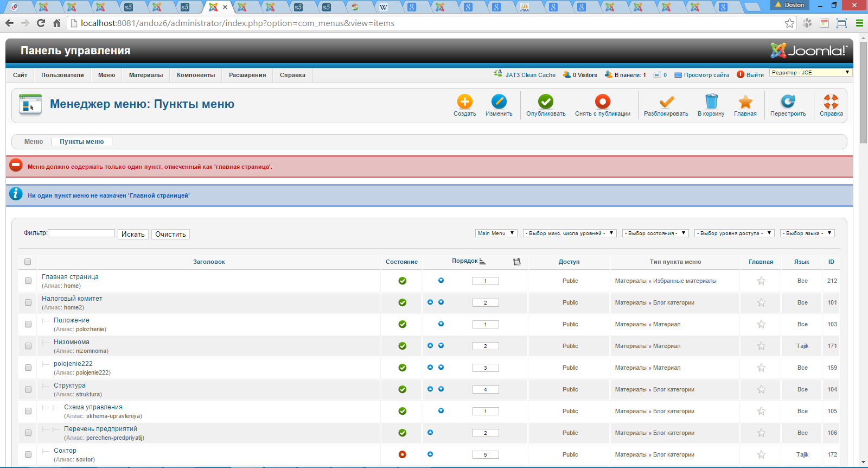This screenshot has width=868, height=468.
Task: Open the Main Menu selection dropdown
Action: tap(496, 233)
